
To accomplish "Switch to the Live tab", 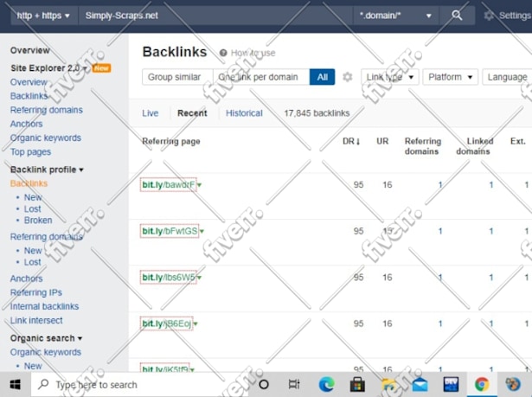I will pos(151,113).
